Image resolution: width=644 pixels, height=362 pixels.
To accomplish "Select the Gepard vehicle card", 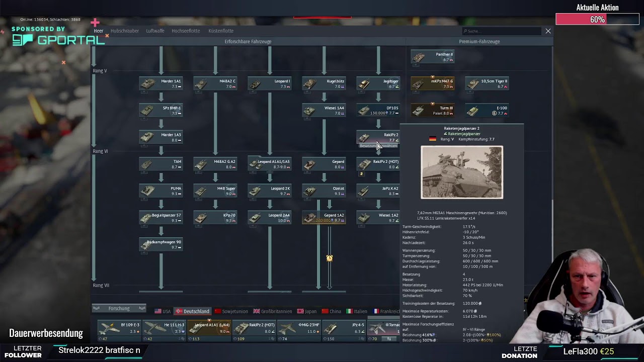I will 324,164.
